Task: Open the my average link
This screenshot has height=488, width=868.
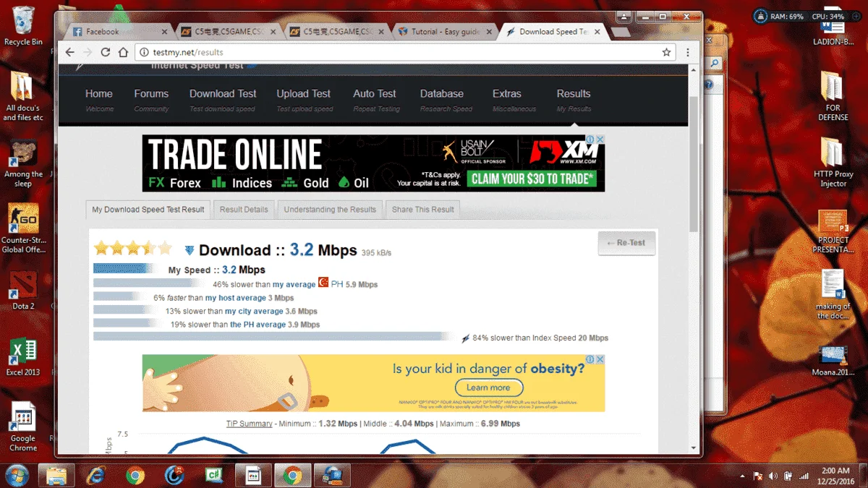Action: tap(294, 285)
